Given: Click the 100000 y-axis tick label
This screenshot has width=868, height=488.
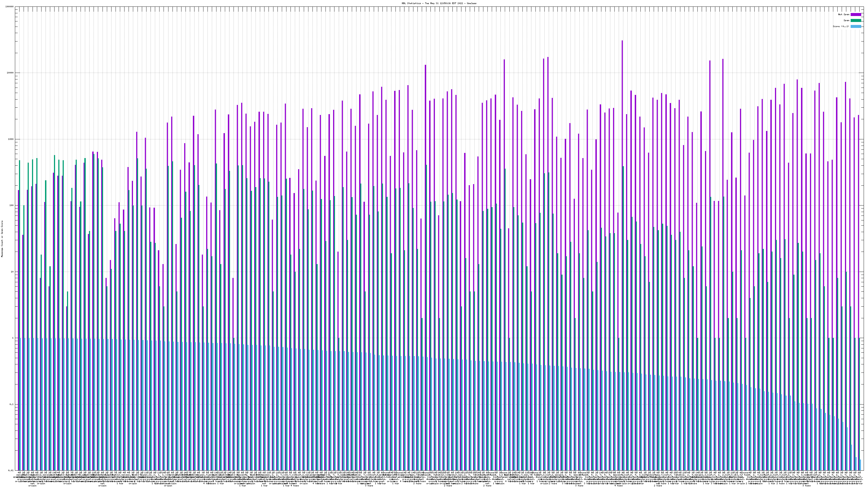Looking at the screenshot, I should point(10,7).
